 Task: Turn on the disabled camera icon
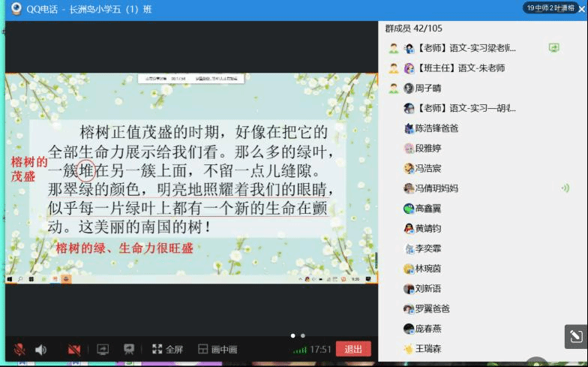click(73, 349)
